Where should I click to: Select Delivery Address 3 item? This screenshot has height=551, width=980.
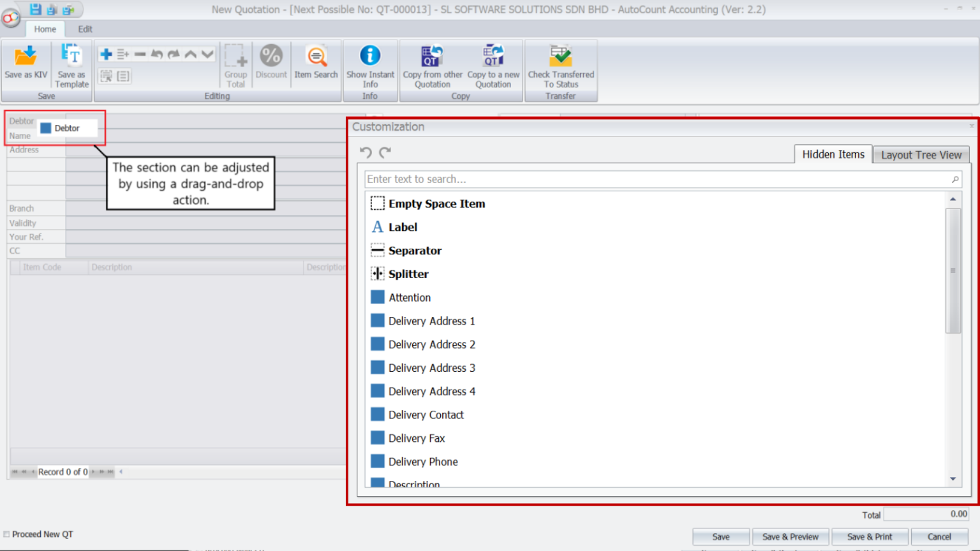click(422, 368)
